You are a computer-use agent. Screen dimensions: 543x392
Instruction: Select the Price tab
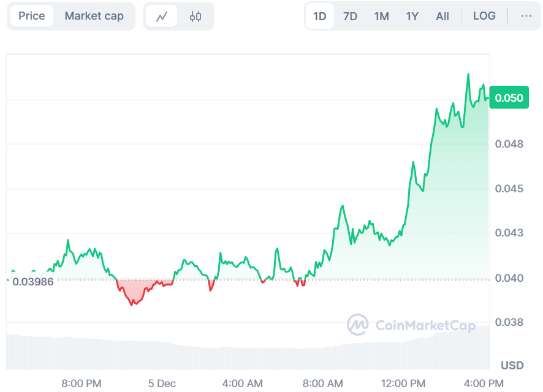tap(32, 16)
